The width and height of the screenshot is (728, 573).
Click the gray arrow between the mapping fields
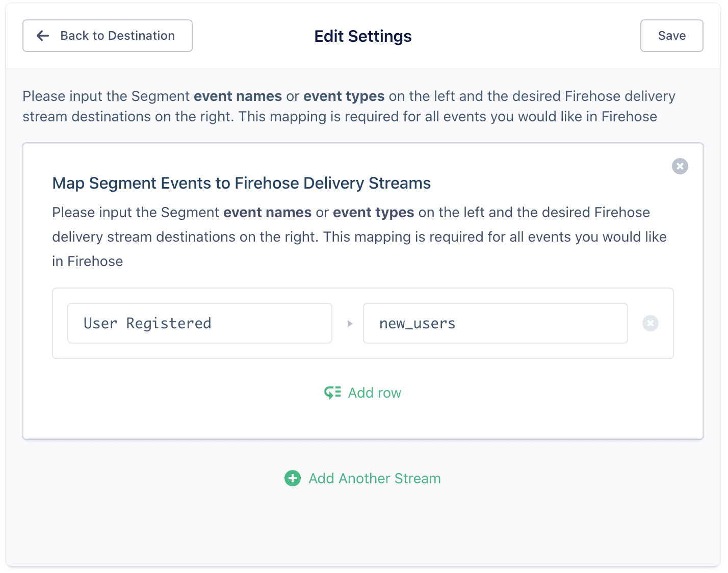(x=350, y=323)
